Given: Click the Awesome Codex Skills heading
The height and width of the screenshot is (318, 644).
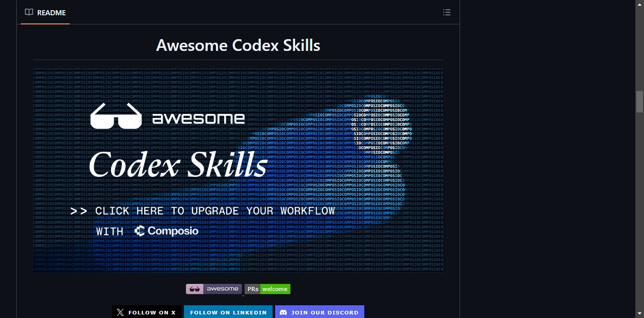Looking at the screenshot, I should [238, 45].
